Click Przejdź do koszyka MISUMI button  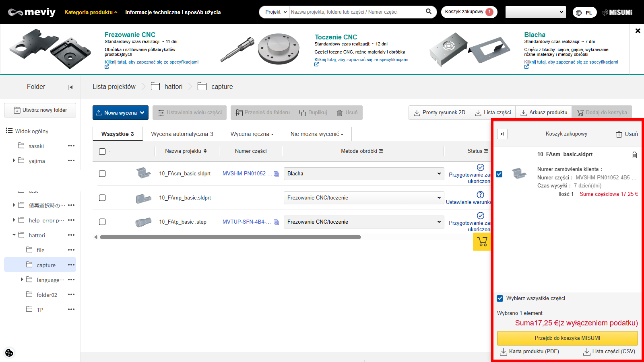[x=567, y=338]
